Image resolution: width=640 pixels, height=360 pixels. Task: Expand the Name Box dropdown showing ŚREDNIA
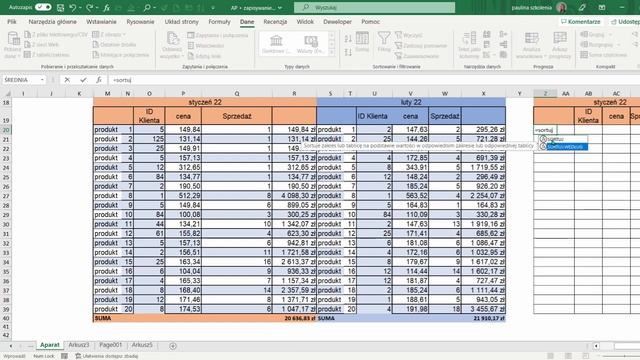[x=42, y=80]
